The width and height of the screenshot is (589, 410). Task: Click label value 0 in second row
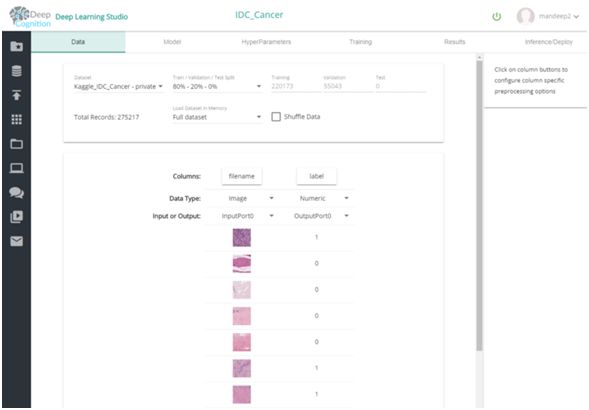316,263
